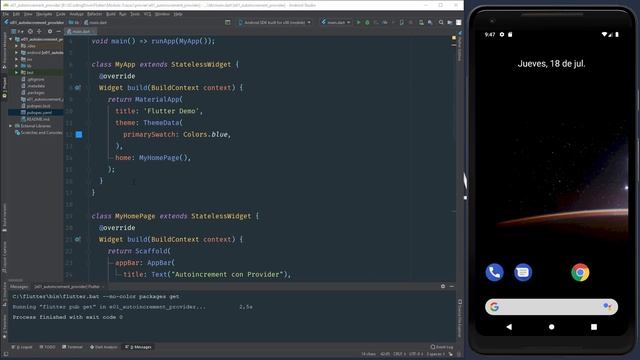Image resolution: width=640 pixels, height=360 pixels.
Task: Launch Chrome on the emulator home screen
Action: 580,272
